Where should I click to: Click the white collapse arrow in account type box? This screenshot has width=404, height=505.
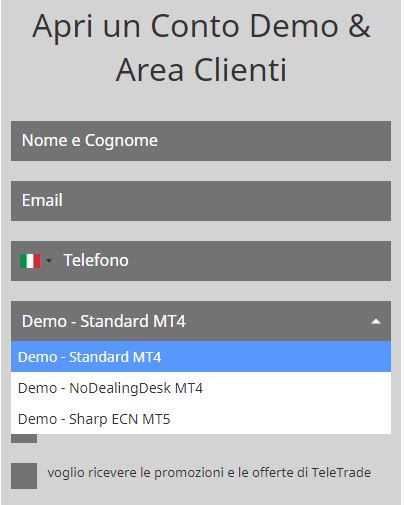pos(376,321)
